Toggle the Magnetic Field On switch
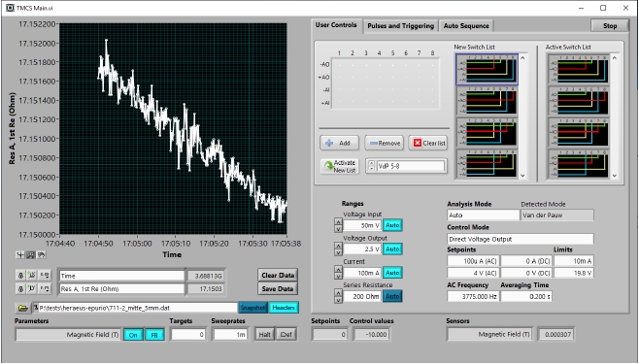Viewport: 639px width, 364px height. point(133,335)
